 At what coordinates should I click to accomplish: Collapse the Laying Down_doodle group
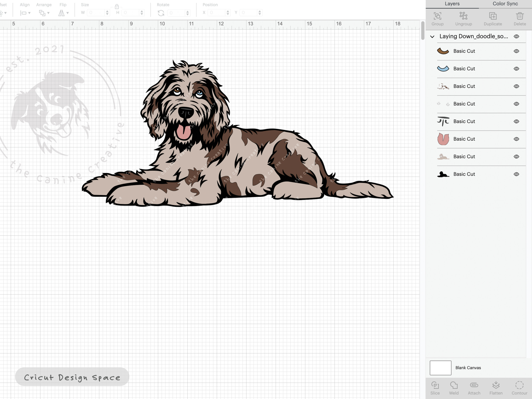(432, 36)
